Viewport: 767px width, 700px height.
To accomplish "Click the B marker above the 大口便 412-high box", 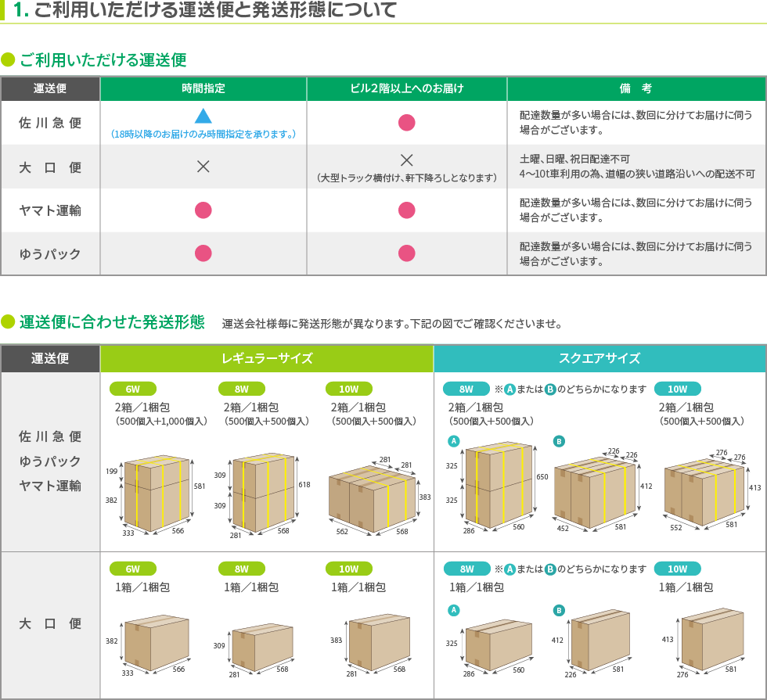I will pos(559,610).
